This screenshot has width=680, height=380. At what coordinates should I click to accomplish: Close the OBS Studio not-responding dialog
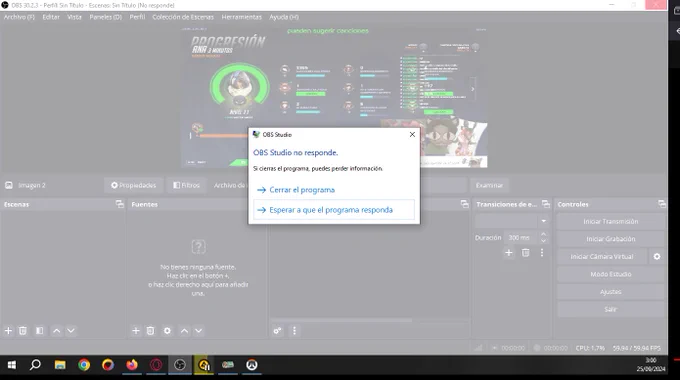click(x=412, y=134)
